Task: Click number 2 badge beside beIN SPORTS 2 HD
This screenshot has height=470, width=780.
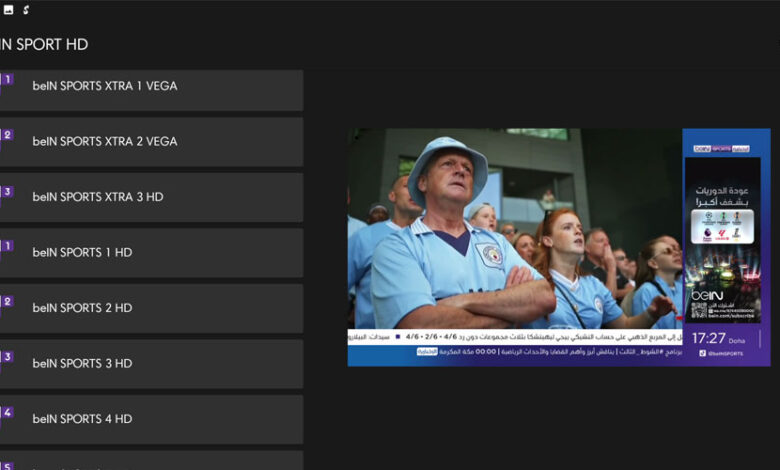Action: 6,302
